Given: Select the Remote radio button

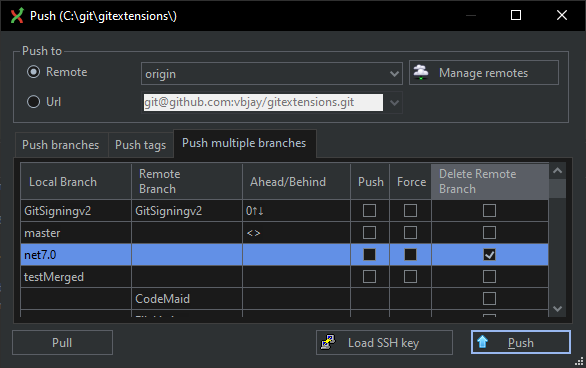Looking at the screenshot, I should [34, 72].
